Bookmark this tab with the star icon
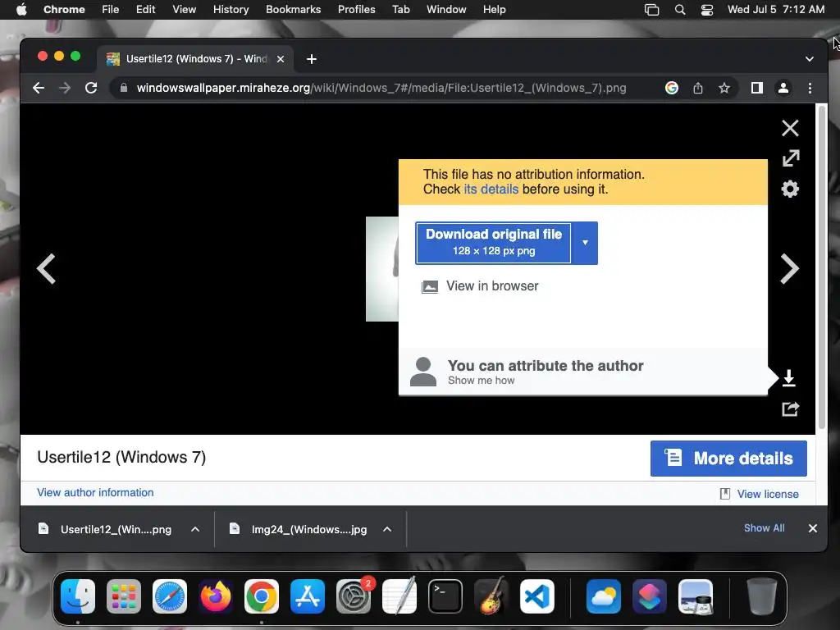 724,88
